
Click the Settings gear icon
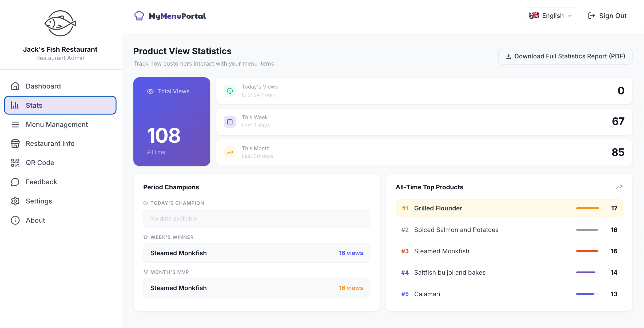tap(15, 201)
